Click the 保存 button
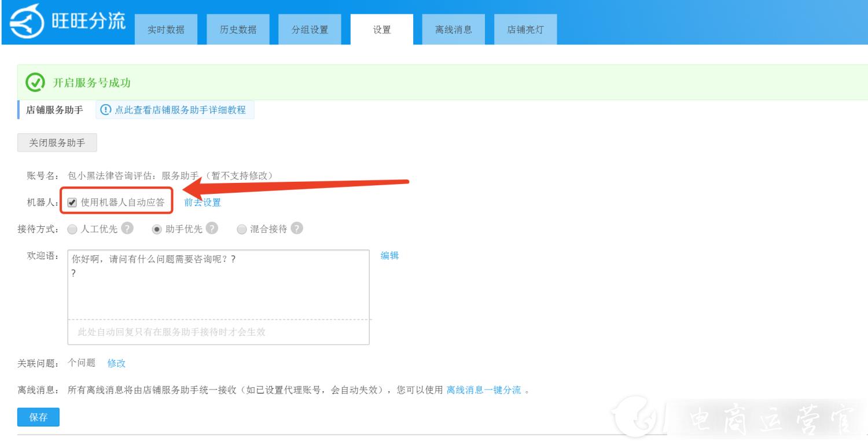868x441 pixels. point(38,417)
